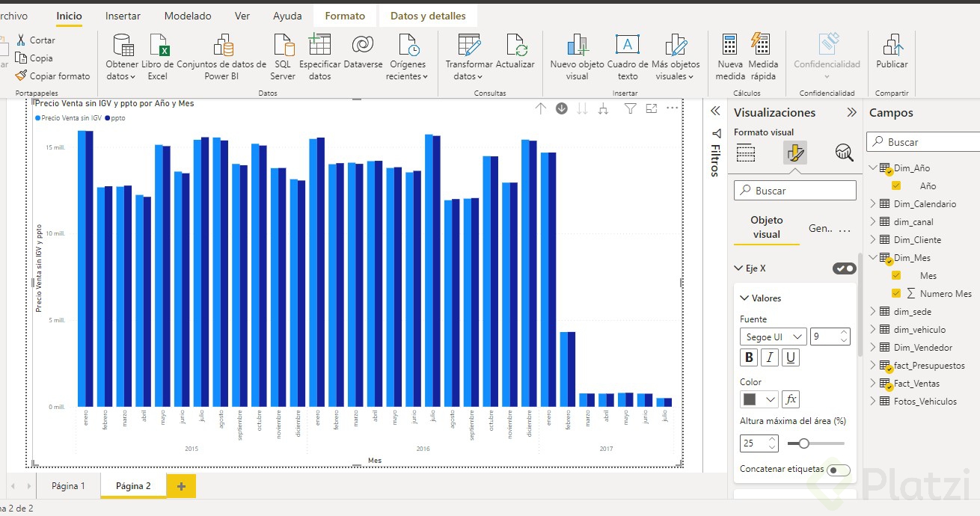Screen dimensions: 980x516
Task: Click the filter icon on the chart
Action: [x=631, y=109]
